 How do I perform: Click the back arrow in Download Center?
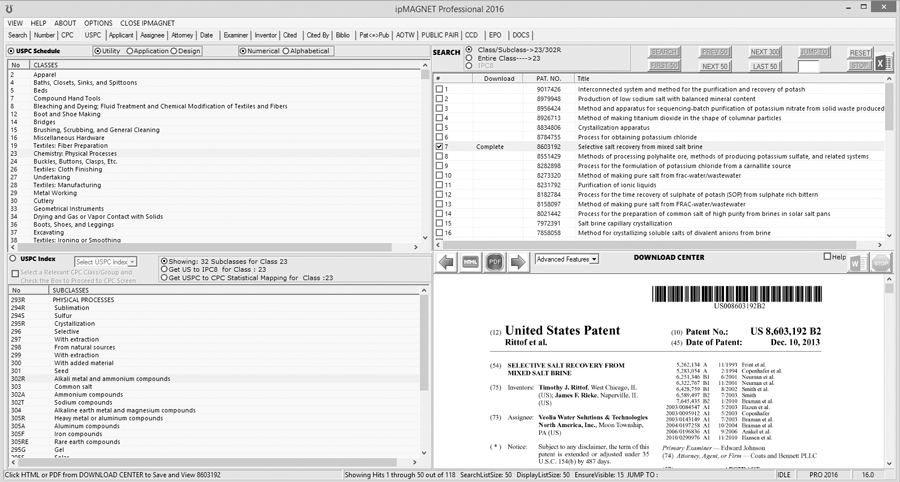(x=446, y=262)
